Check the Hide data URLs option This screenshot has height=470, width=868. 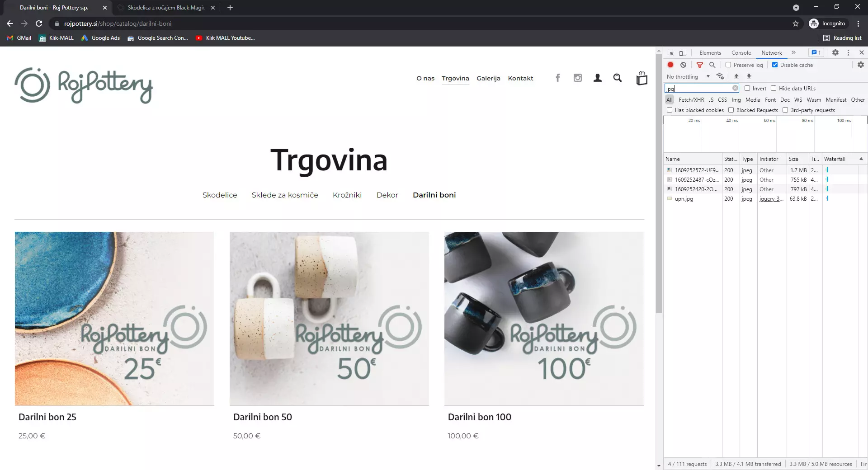coord(774,89)
